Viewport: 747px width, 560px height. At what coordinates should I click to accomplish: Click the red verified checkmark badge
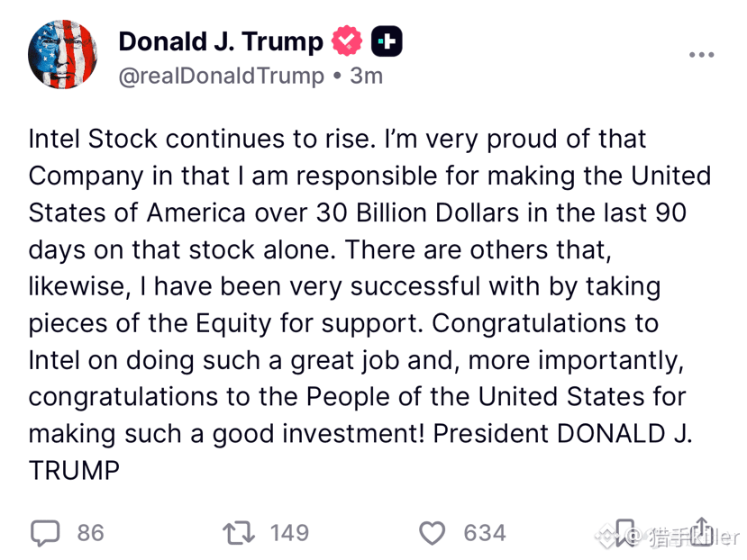point(347,41)
